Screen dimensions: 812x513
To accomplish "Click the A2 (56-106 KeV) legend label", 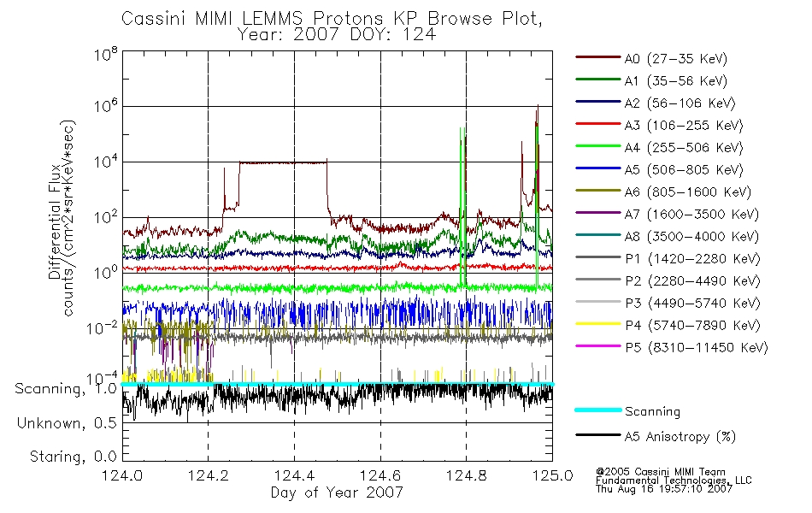I will click(680, 103).
